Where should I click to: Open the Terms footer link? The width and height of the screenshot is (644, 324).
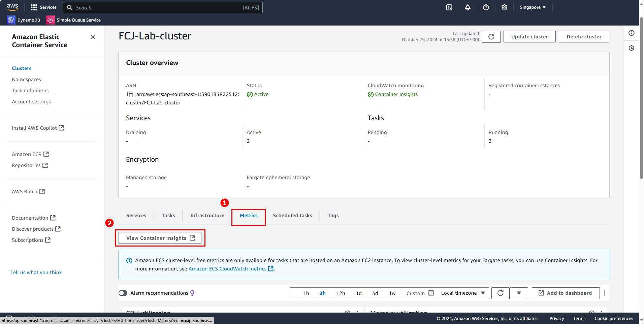point(579,319)
